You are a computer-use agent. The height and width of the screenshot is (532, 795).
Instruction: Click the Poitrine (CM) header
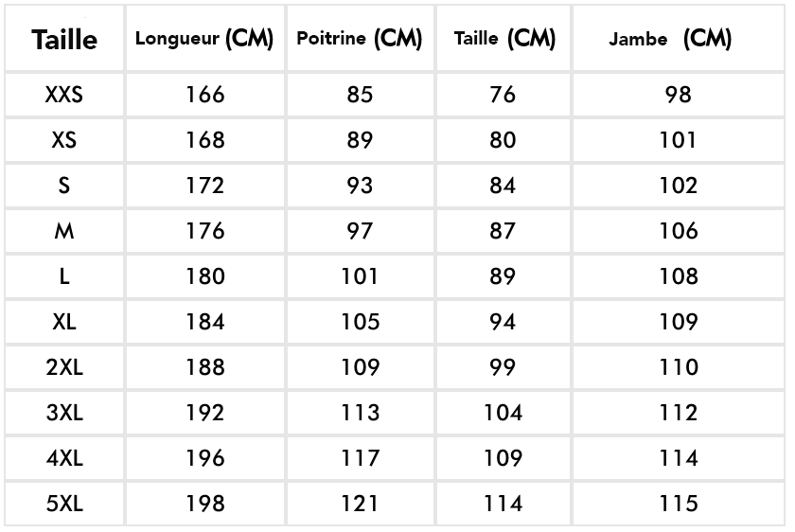click(x=360, y=39)
